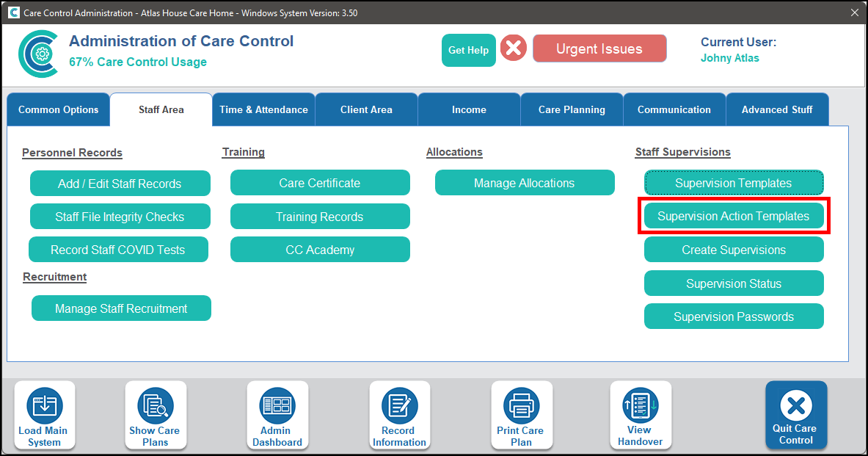Switch to the Common Options tab

coord(59,110)
